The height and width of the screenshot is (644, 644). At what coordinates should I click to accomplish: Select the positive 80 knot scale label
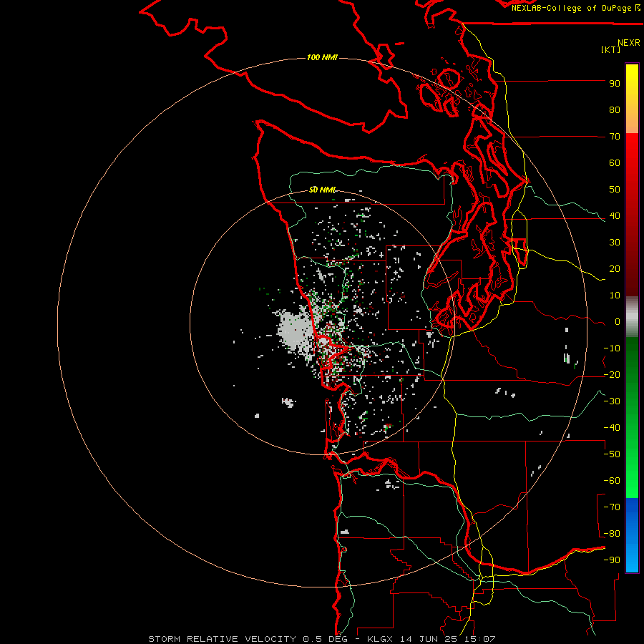click(x=615, y=109)
